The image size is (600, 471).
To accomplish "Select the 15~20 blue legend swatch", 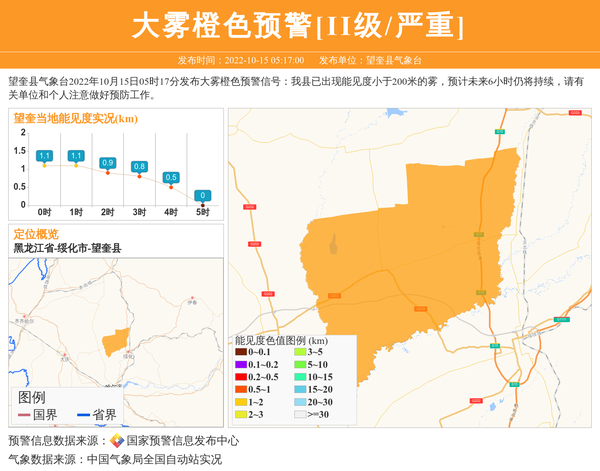I will [298, 389].
